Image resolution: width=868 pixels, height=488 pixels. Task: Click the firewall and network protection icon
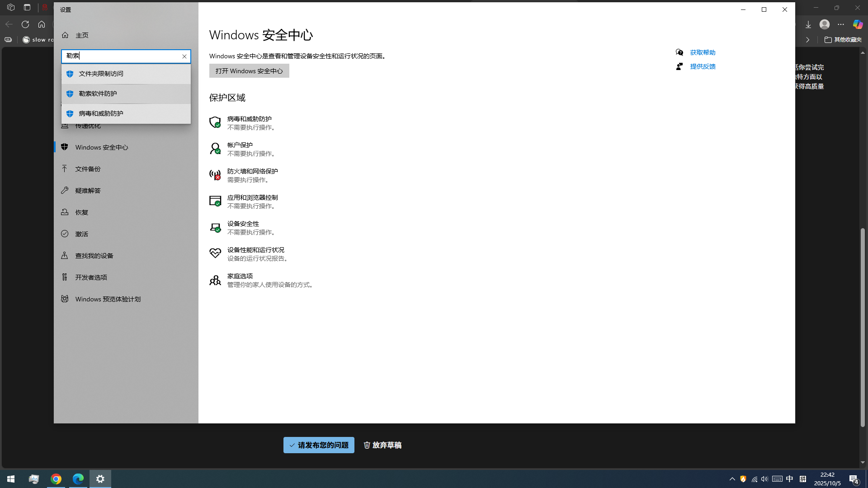pyautogui.click(x=215, y=175)
